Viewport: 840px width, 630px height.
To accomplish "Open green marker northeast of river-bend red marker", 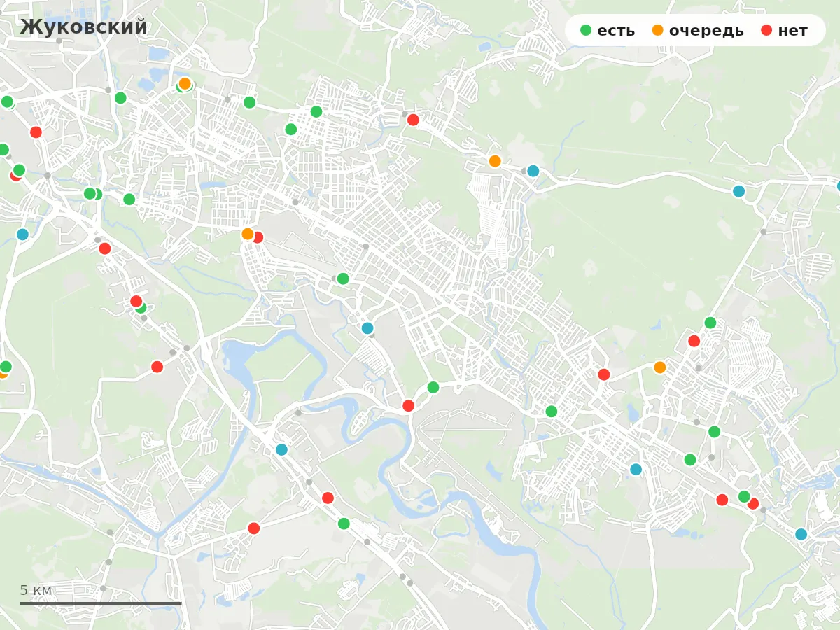I will click(x=433, y=387).
